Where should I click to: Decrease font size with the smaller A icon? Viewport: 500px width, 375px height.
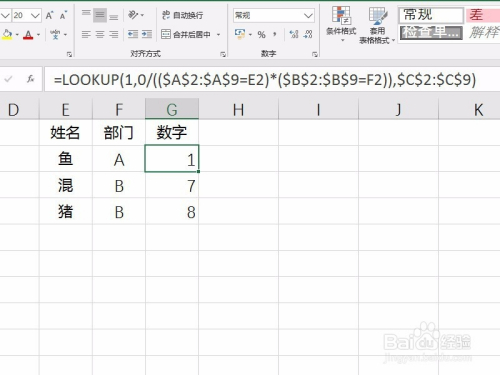click(x=63, y=15)
